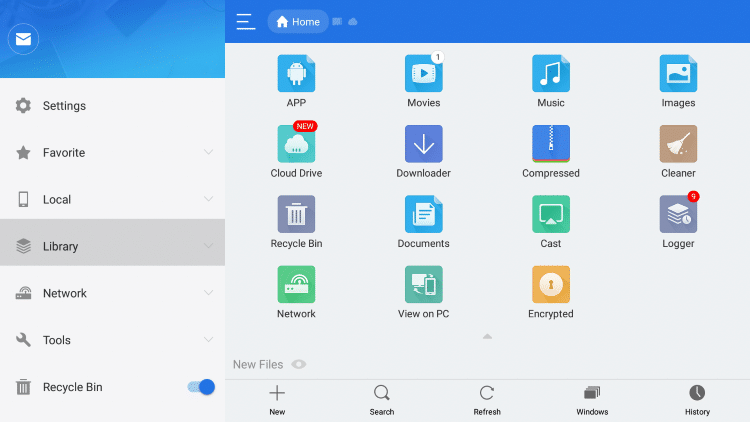
Task: Open View on PC
Action: tap(423, 284)
